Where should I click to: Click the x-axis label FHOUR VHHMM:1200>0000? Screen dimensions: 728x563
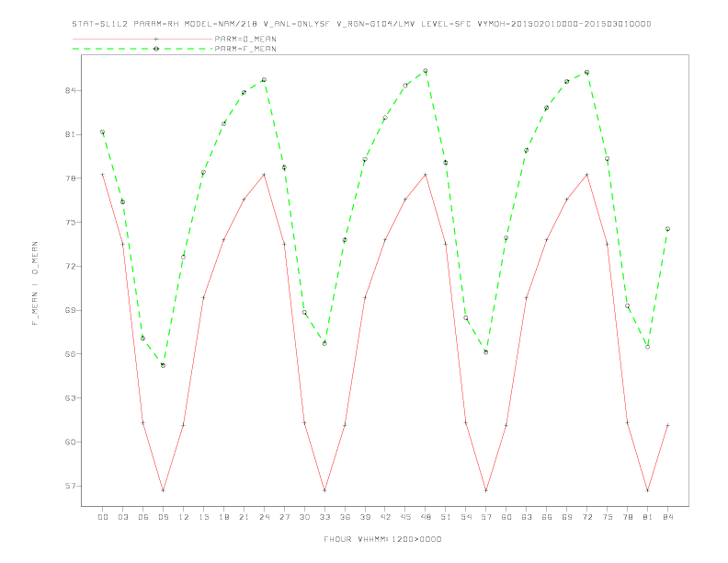pyautogui.click(x=382, y=539)
